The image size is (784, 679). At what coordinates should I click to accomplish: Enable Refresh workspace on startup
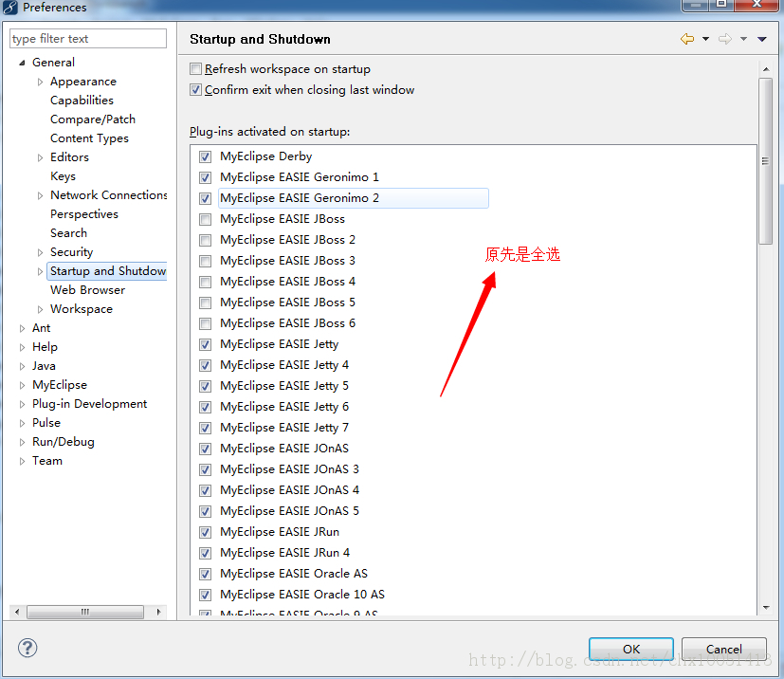195,68
